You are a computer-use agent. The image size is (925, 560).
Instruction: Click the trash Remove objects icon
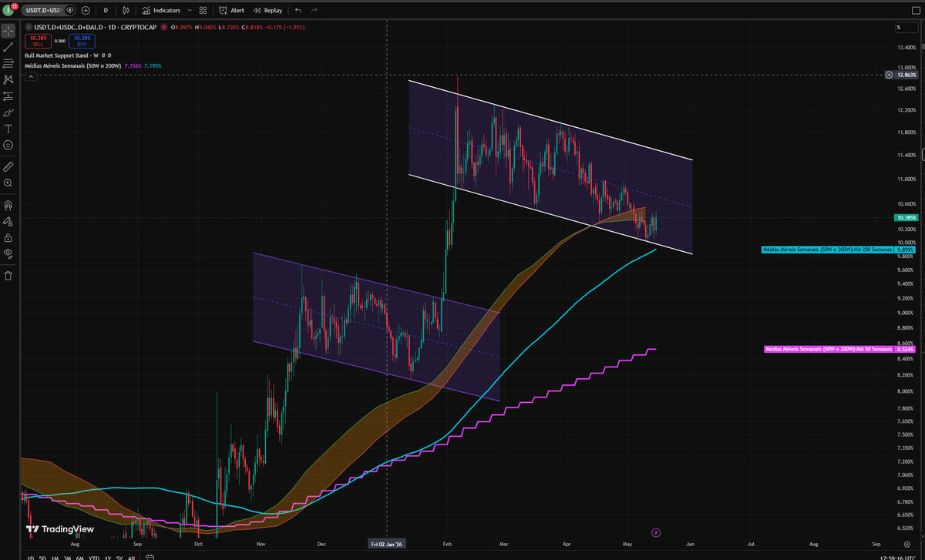(x=8, y=275)
